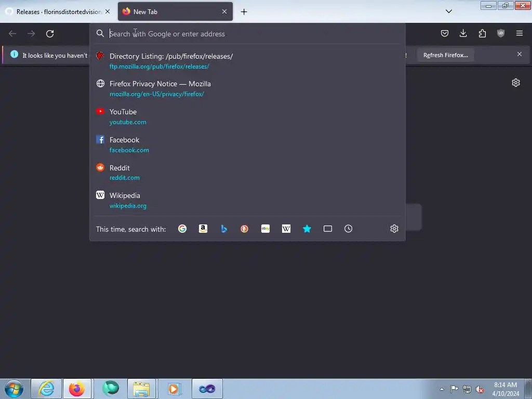
Task: Click the taskbar clock showing 8:14 AM
Action: click(x=506, y=389)
